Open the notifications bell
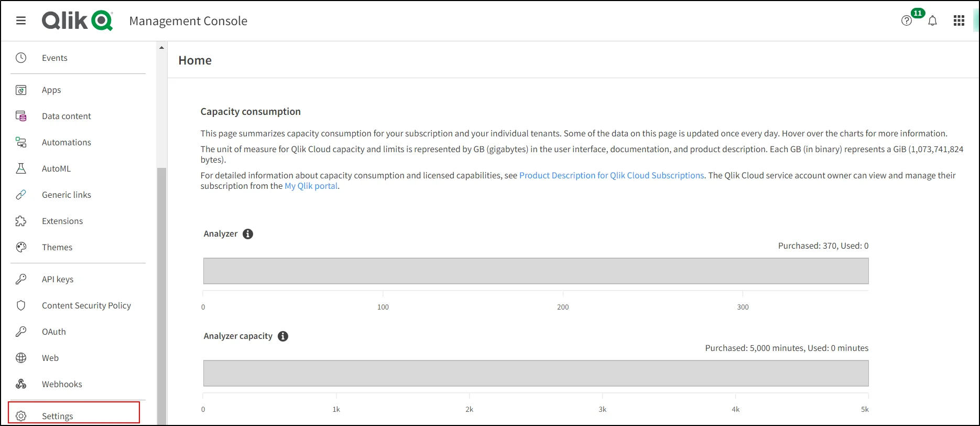The height and width of the screenshot is (426, 980). (932, 21)
